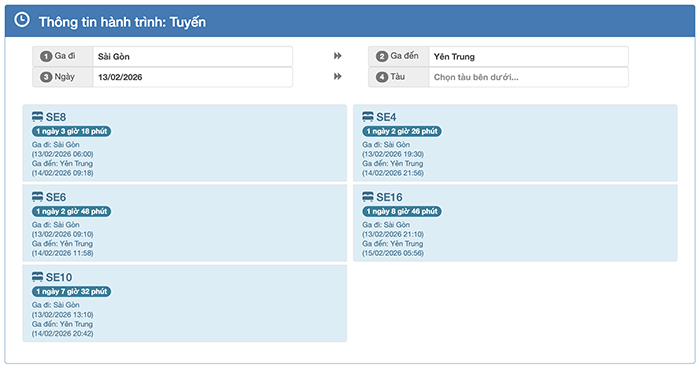
Task: Select the SE16 train title
Action: click(389, 197)
